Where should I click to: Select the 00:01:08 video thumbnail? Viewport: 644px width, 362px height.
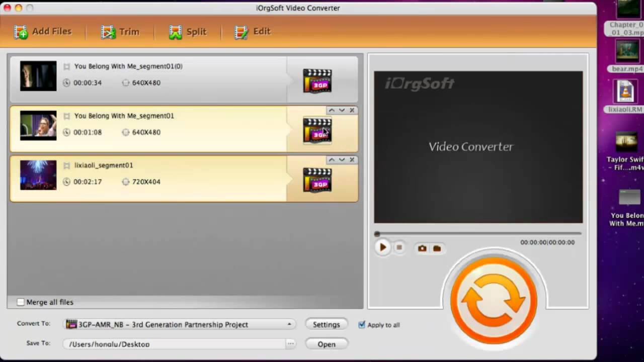coord(38,125)
